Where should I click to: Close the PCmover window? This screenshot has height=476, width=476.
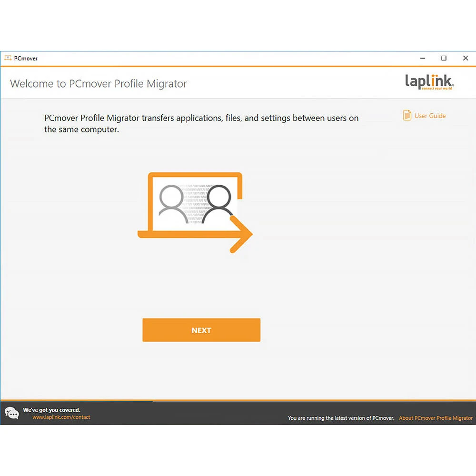coord(466,58)
